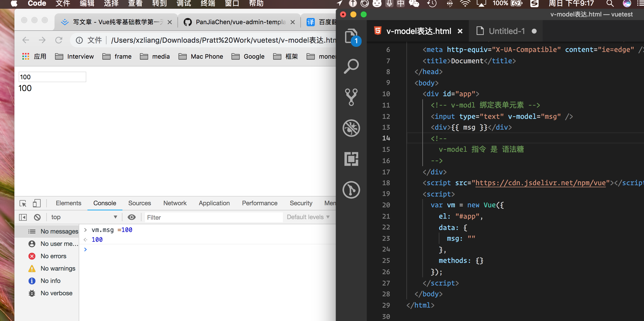Viewport: 644px width, 321px height.
Task: Toggle the console sidebar panel
Action: click(23, 217)
